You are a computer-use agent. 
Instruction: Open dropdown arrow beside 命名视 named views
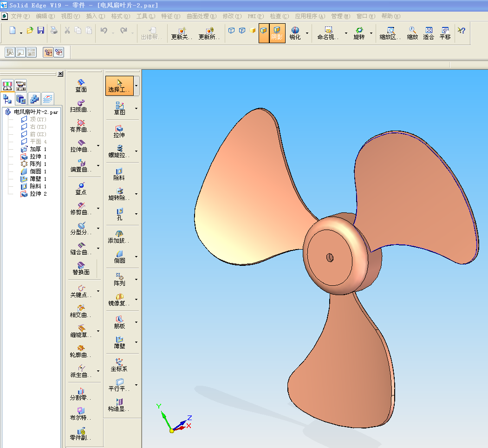pyautogui.click(x=346, y=33)
